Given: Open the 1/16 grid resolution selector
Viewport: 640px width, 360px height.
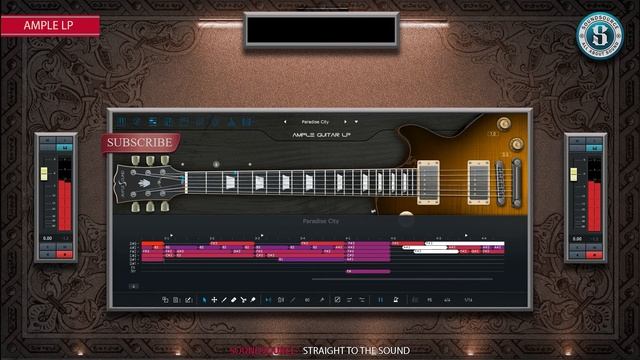Looking at the screenshot, I should 468,300.
